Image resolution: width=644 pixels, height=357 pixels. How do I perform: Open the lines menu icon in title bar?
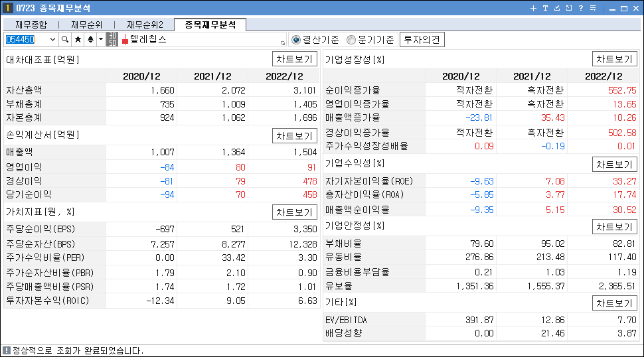(593, 8)
